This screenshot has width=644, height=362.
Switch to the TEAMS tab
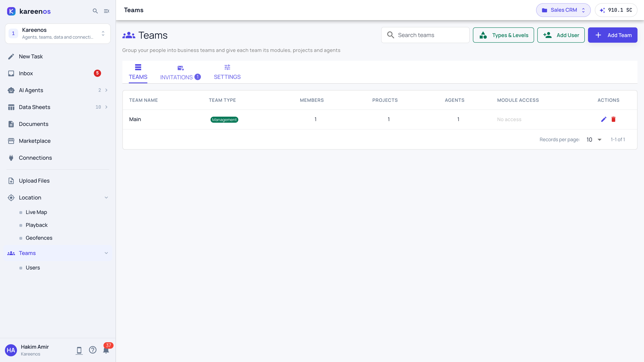pos(138,73)
